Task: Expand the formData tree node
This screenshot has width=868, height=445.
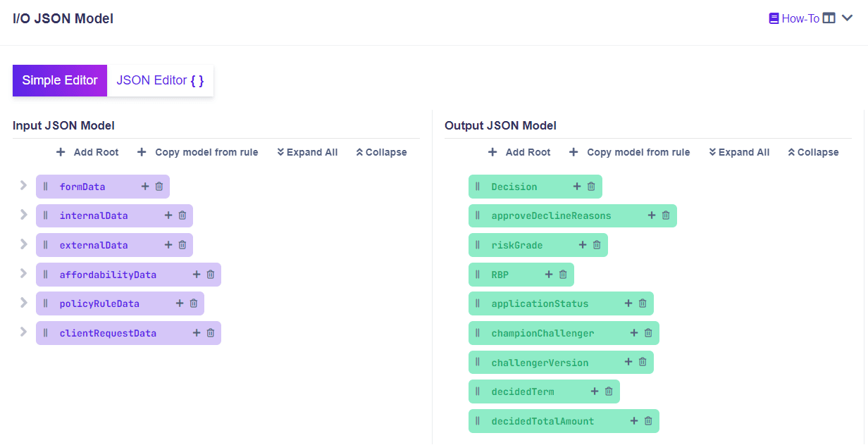Action: point(23,186)
